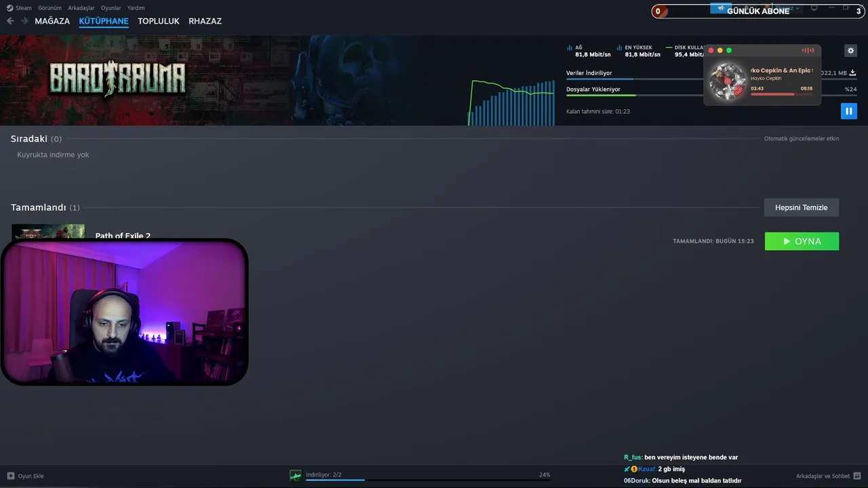This screenshot has height=488, width=868.
Task: Open the Görünüm menu
Action: tap(50, 8)
